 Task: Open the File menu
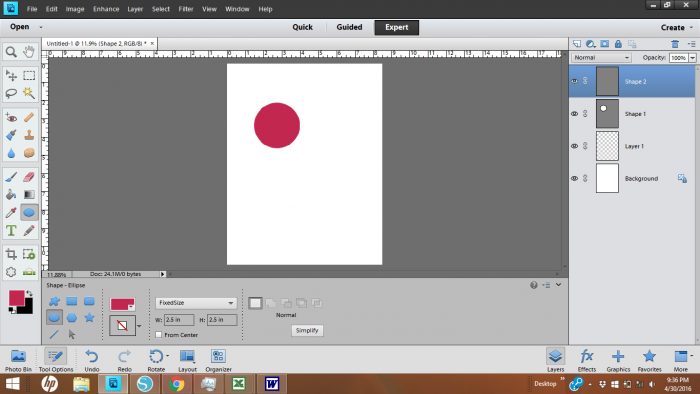coord(32,9)
